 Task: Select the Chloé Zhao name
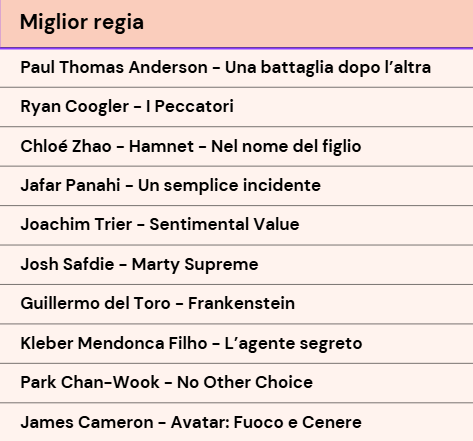[66, 146]
